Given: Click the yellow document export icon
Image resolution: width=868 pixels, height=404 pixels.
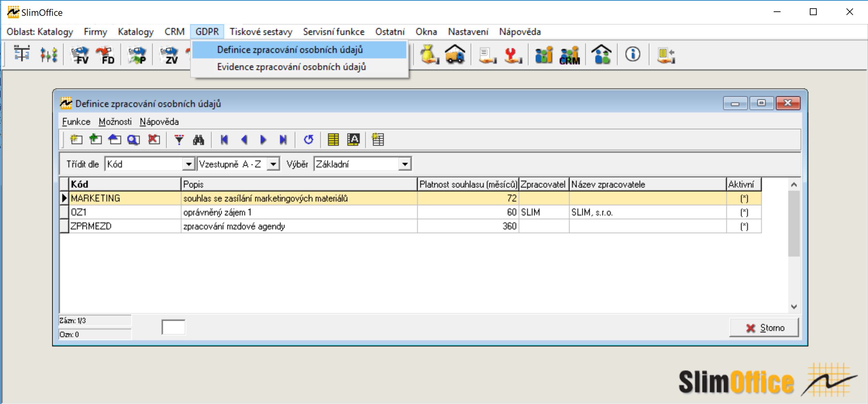Looking at the screenshot, I should pyautogui.click(x=666, y=55).
